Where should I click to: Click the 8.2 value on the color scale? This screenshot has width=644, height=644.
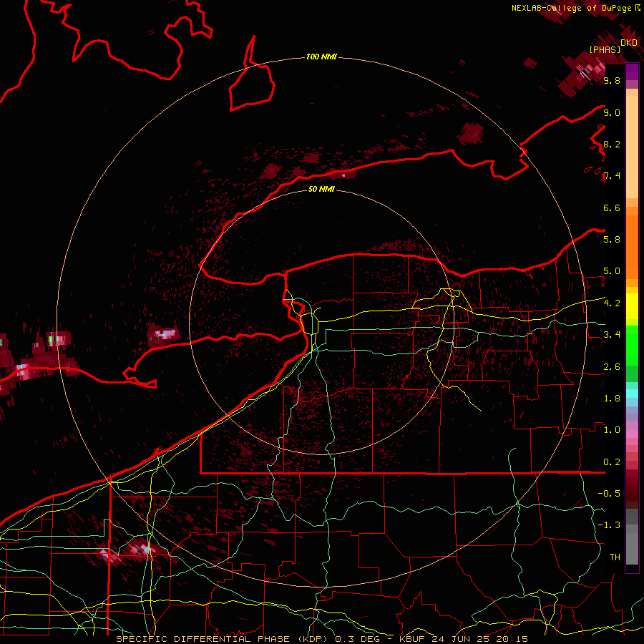pyautogui.click(x=612, y=144)
